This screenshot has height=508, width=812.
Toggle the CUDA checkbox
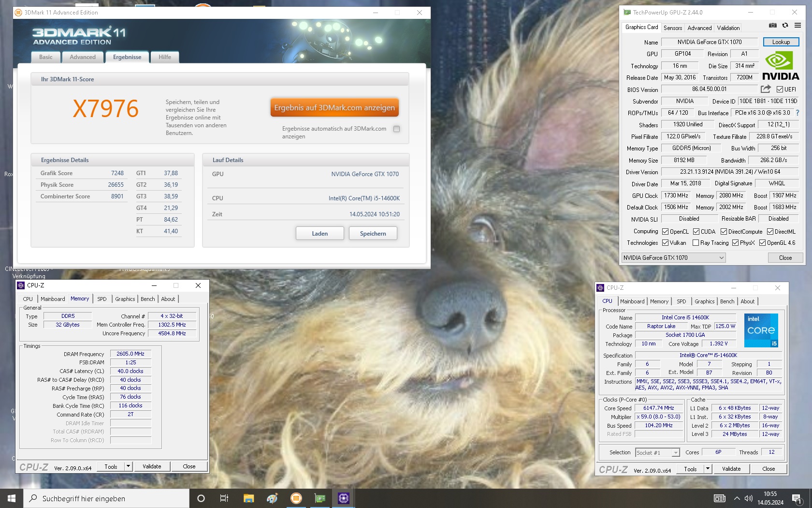696,232
